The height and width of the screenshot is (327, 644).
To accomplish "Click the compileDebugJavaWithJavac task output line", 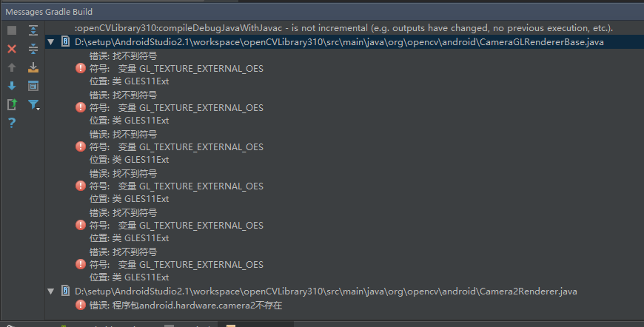I will [x=343, y=28].
